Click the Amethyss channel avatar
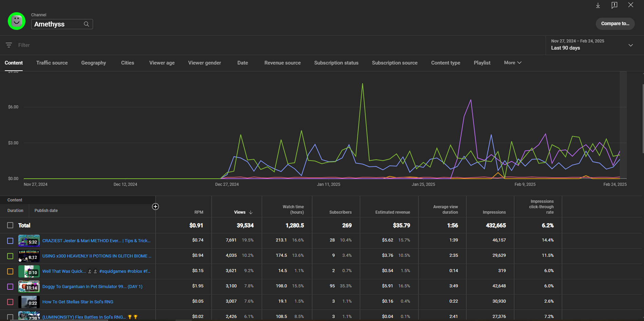Viewport: 644px width, 321px height. 17,21
